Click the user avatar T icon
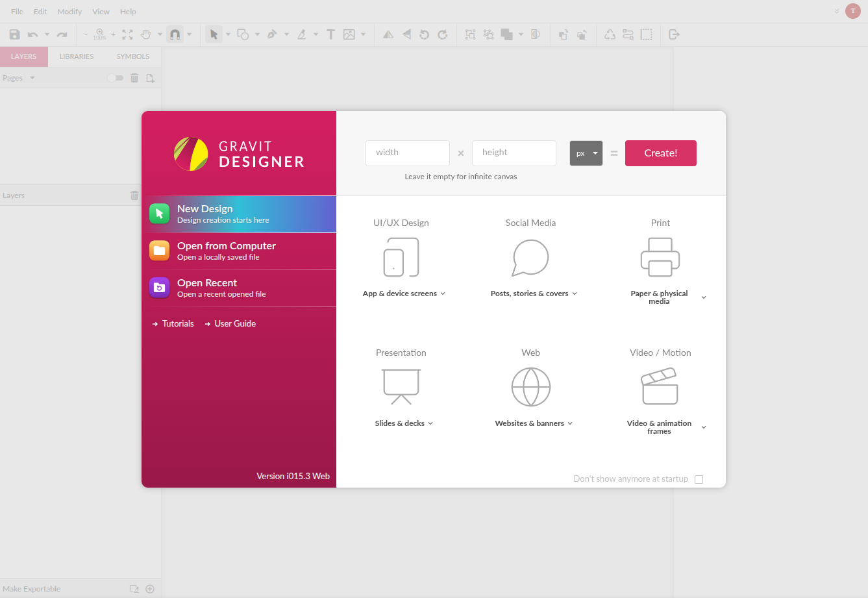The image size is (868, 598). pos(853,11)
